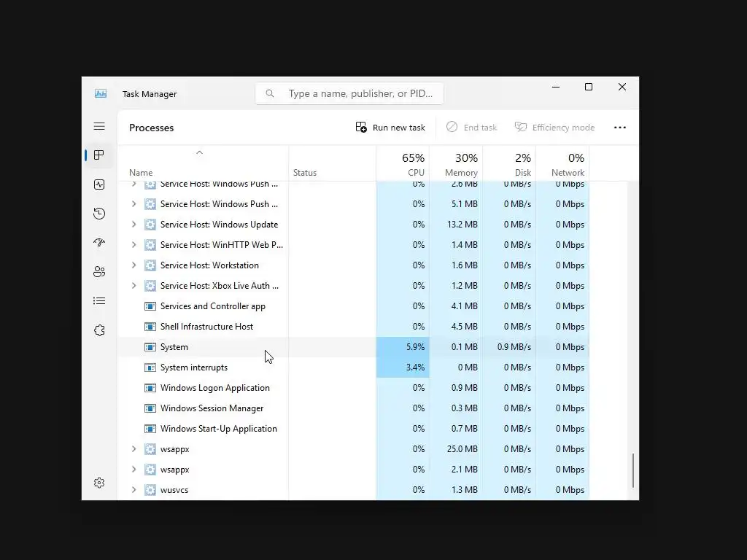Open the Performance sidebar page
The width and height of the screenshot is (747, 560).
tap(99, 184)
